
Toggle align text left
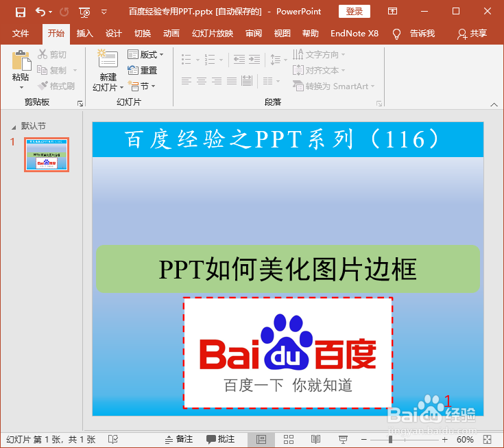(x=187, y=80)
